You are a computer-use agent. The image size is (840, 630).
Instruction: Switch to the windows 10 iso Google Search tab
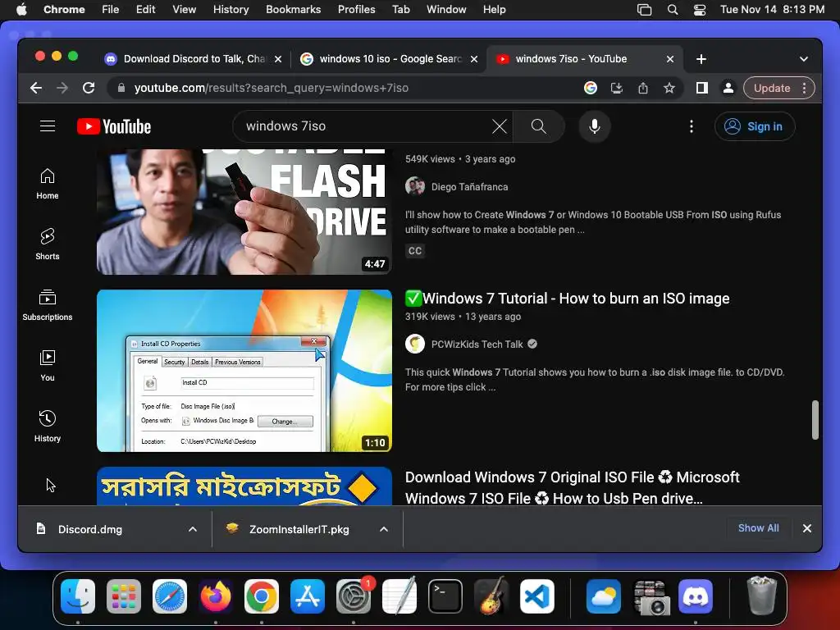coord(389,59)
